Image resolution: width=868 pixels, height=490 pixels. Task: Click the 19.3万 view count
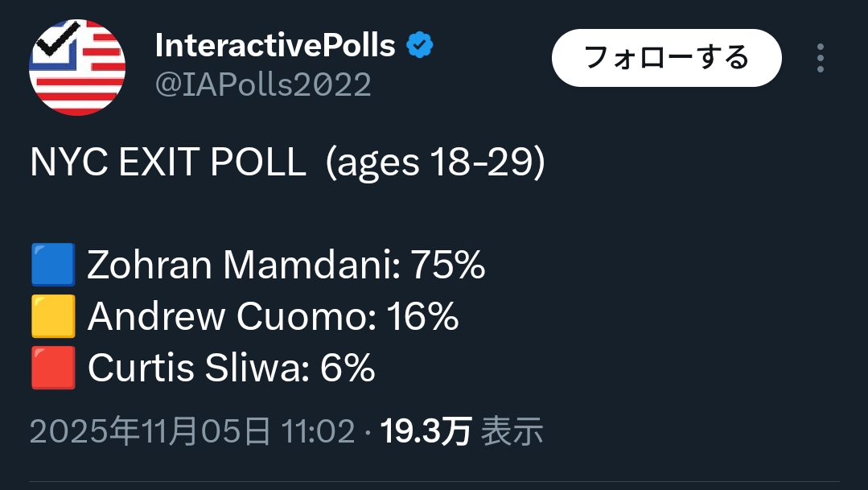tap(426, 432)
